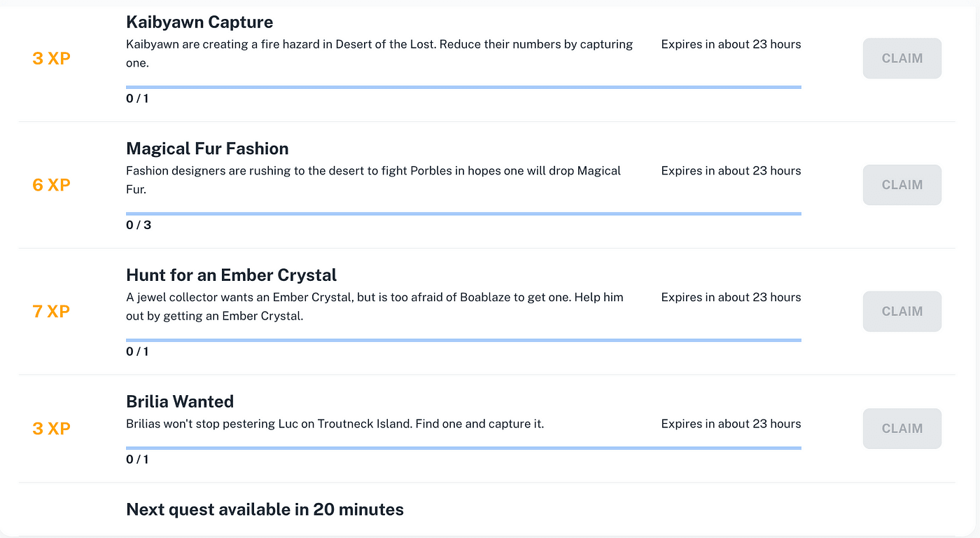980x538 pixels.
Task: Claim the Kaibyawn Capture quest reward
Action: [902, 58]
